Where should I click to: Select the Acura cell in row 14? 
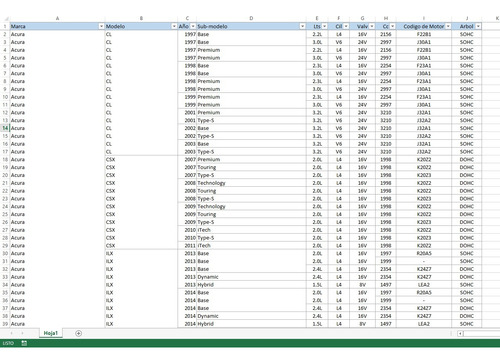57,128
